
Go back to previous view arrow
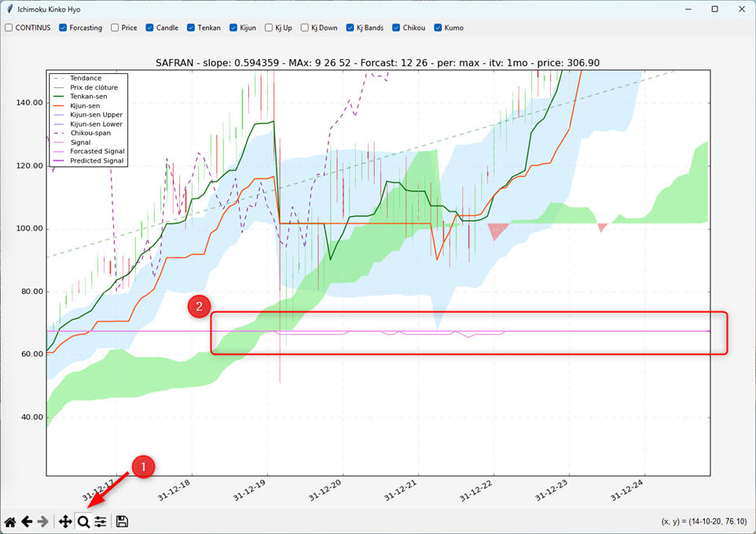click(27, 521)
